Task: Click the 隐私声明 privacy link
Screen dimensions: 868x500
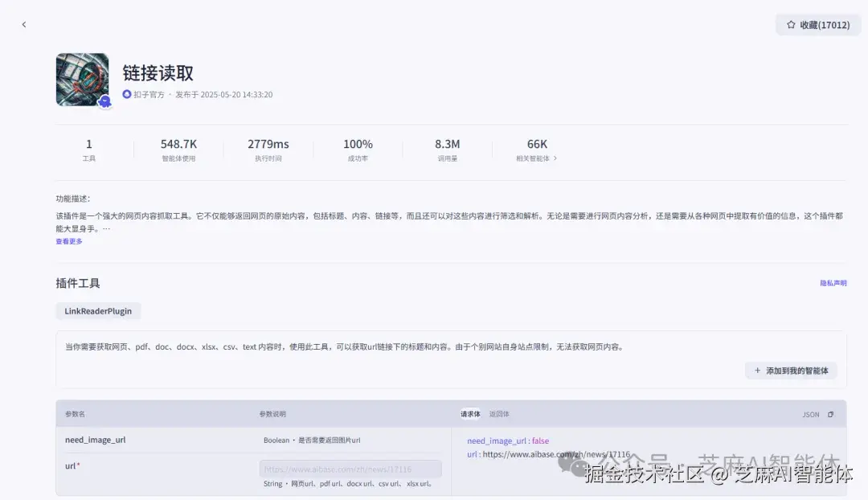Action: point(833,282)
